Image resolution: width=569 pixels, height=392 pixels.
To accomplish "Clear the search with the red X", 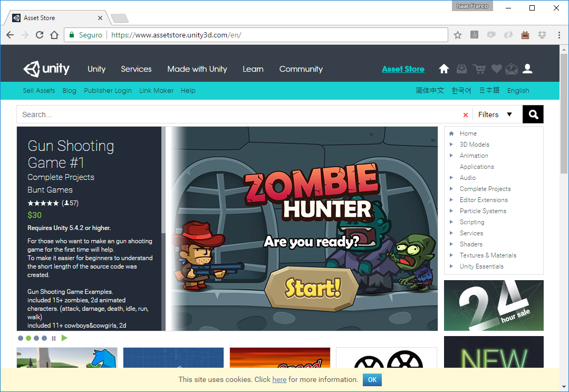I will (x=466, y=115).
